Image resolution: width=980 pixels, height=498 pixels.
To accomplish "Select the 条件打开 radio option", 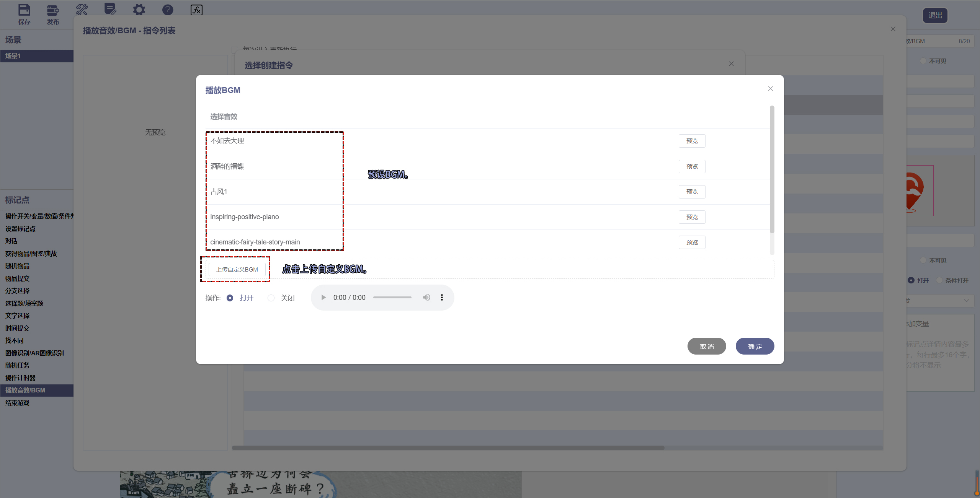I will point(939,280).
